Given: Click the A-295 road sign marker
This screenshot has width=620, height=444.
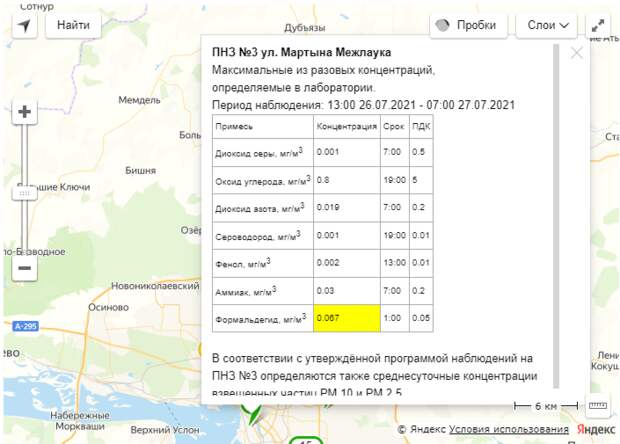Looking at the screenshot, I should tap(26, 326).
